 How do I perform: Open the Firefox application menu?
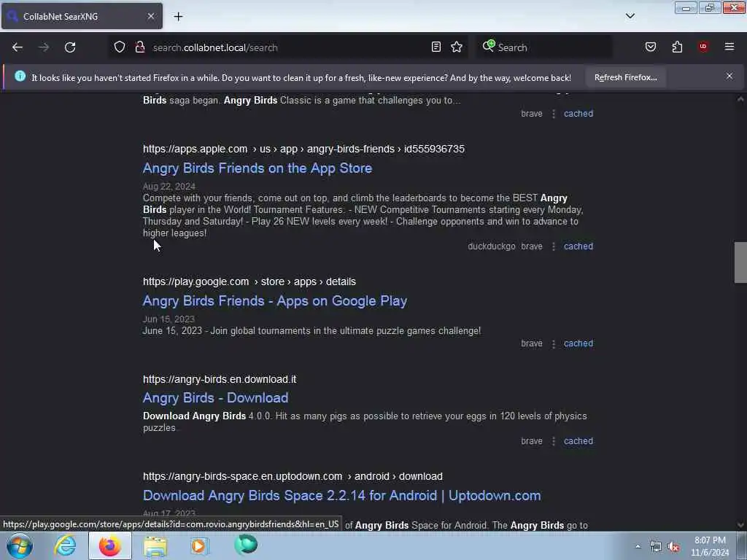point(729,47)
